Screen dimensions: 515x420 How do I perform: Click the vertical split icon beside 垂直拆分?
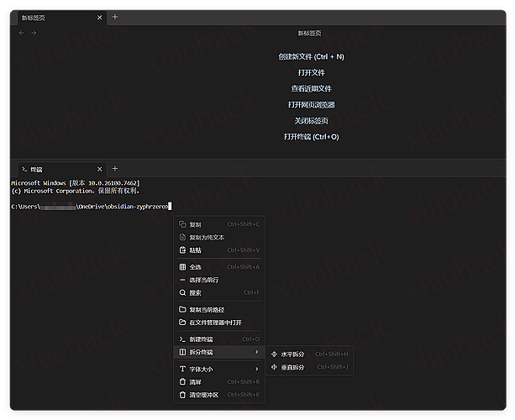(274, 367)
